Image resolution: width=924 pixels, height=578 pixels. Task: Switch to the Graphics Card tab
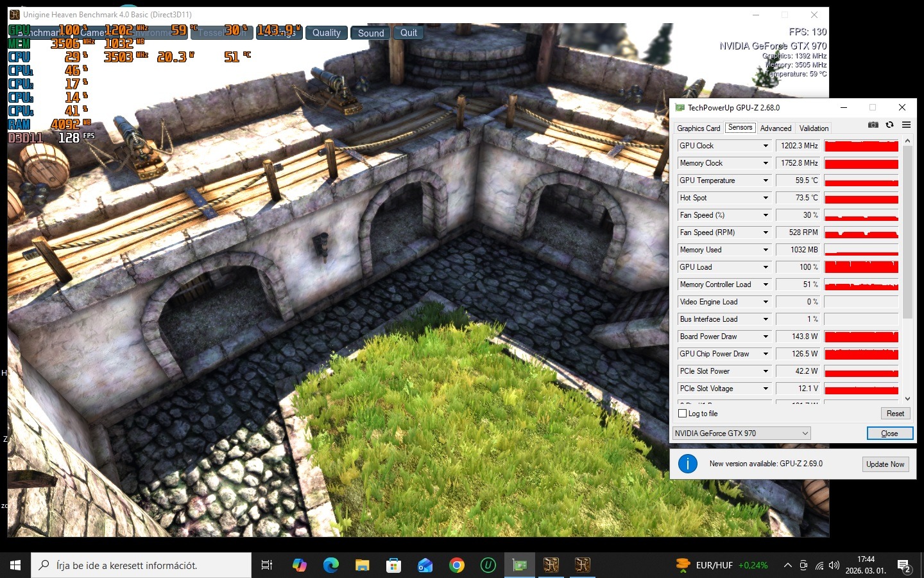(x=699, y=128)
